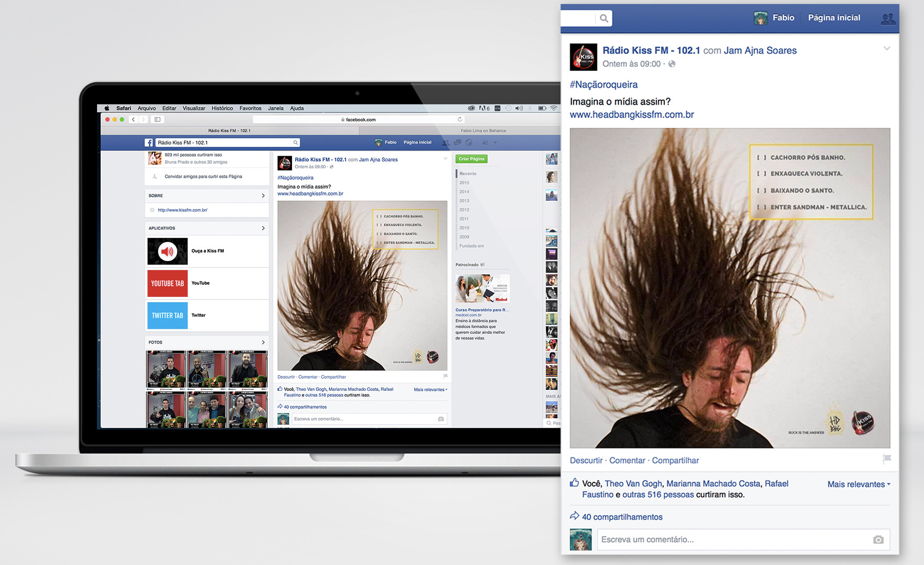
Task: Expand the APLICATIVOS section chevron
Action: coord(263,228)
